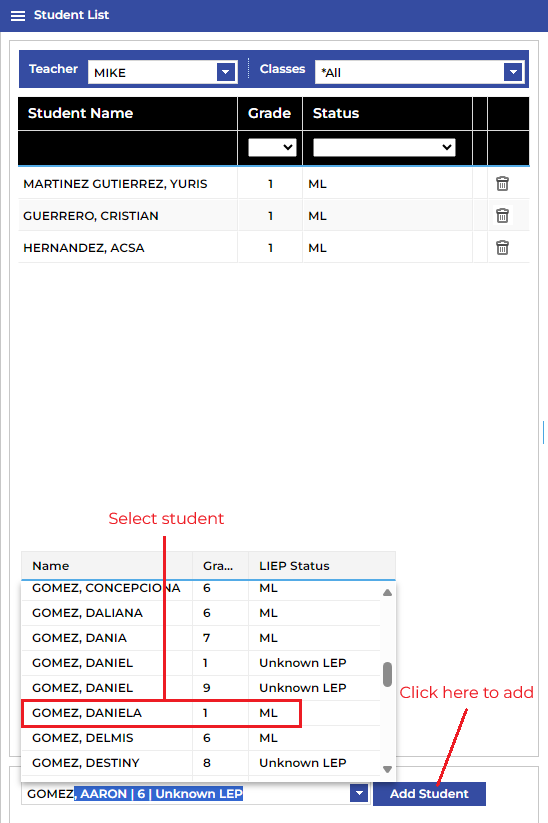Click scroll down arrow in student dropdown
This screenshot has height=823, width=548.
coord(387,769)
